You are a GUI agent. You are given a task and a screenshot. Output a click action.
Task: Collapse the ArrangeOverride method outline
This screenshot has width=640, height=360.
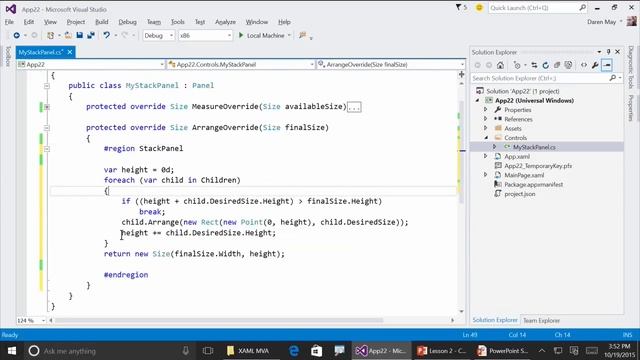pyautogui.click(x=47, y=128)
